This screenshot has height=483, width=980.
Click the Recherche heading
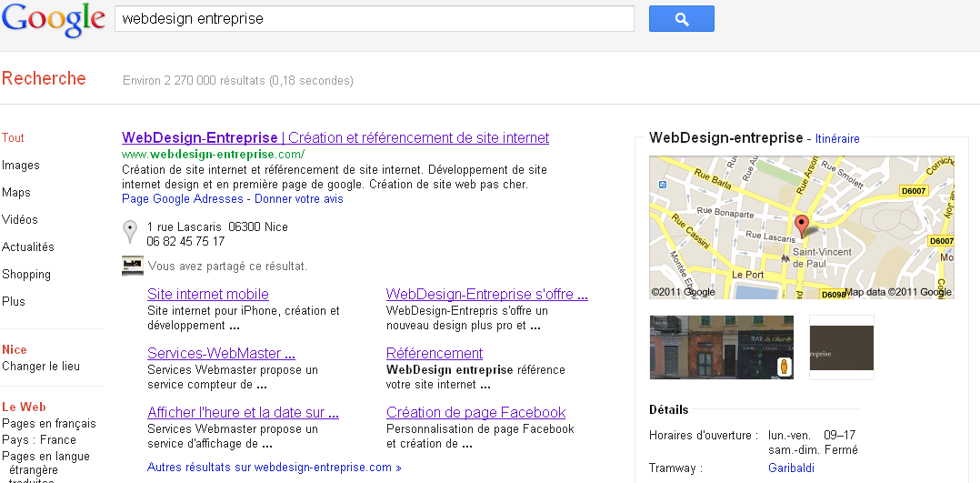[x=44, y=78]
